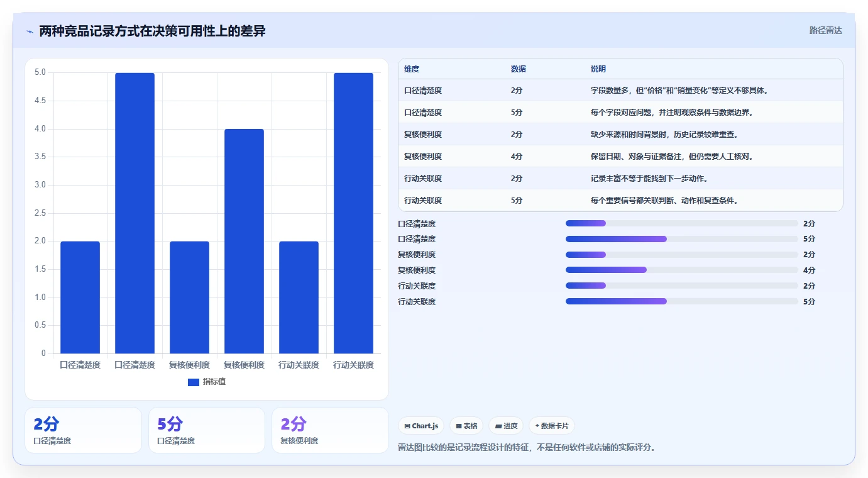This screenshot has width=868, height=478.
Task: Click the 口径清楚度 progress bar showing 5分
Action: click(x=682, y=239)
